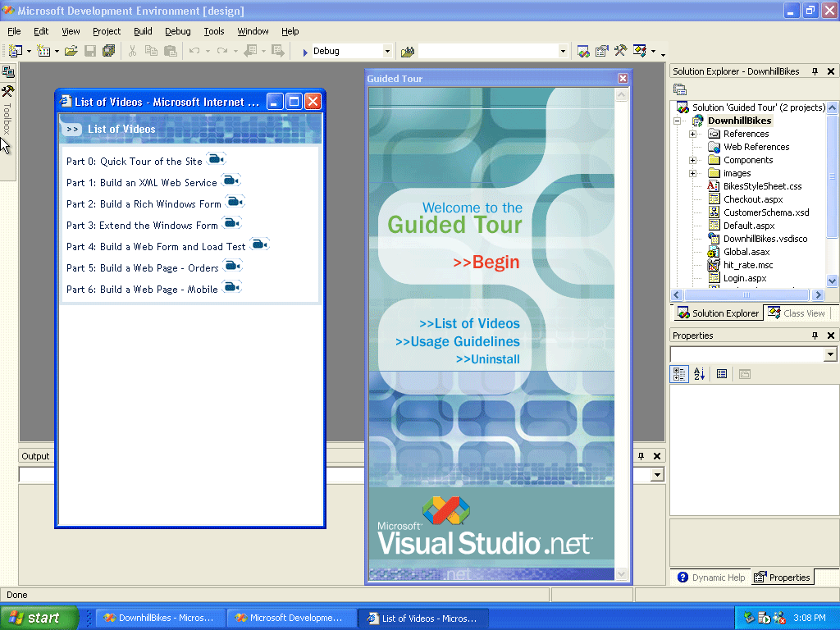840x630 pixels.
Task: Click the Solution Explorer horizontal scrollbar
Action: point(746,294)
